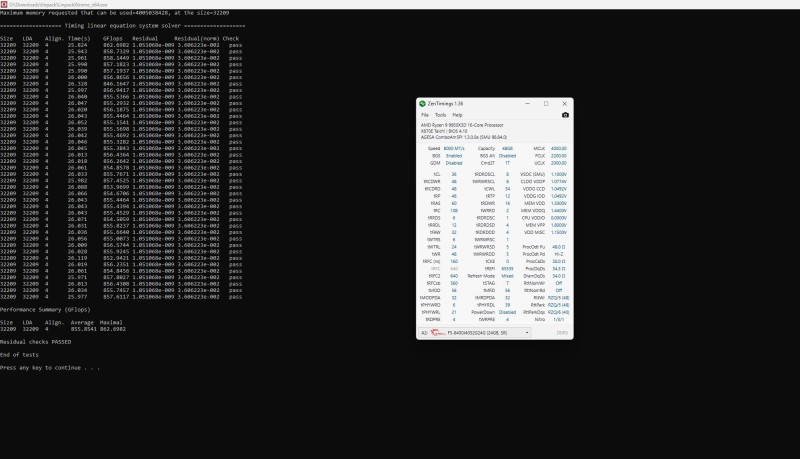
Task: Click the tCWL timing label
Action: 489,189
